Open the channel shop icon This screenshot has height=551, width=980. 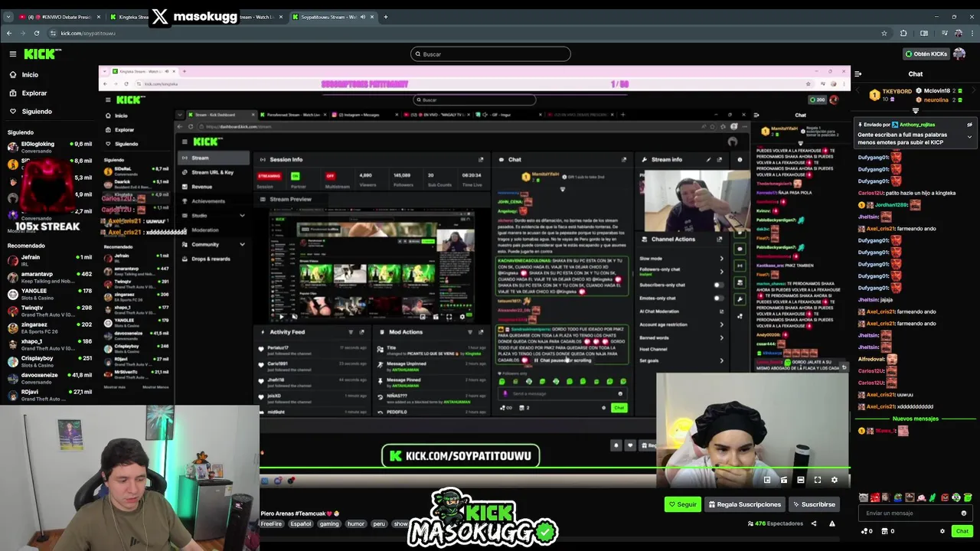[x=884, y=531]
